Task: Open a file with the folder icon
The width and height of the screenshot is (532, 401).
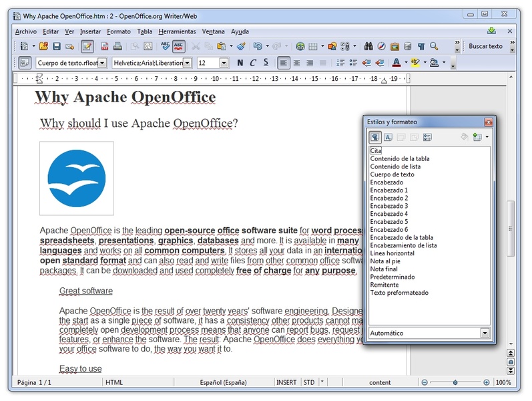Action: (43, 46)
